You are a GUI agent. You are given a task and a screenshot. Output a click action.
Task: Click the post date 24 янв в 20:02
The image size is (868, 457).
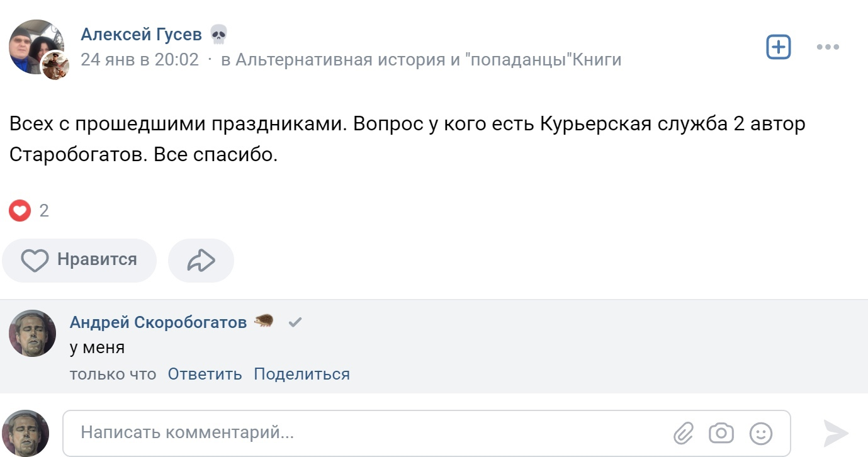[x=139, y=60]
